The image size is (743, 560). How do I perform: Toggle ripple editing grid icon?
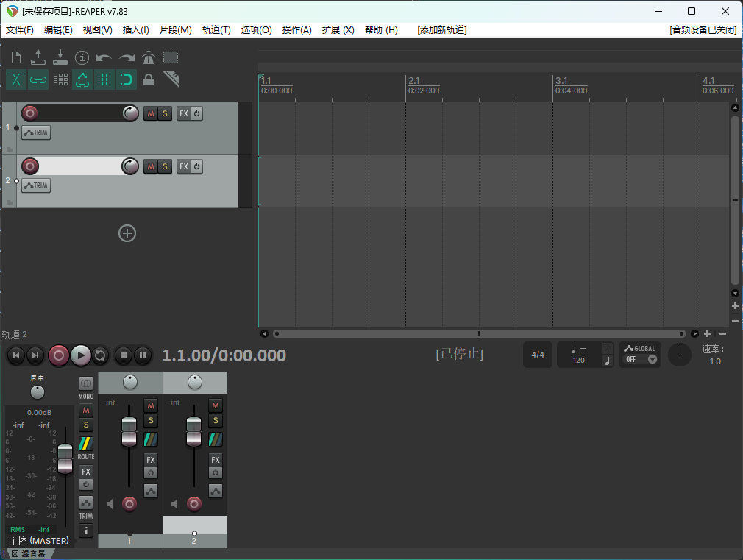coord(60,79)
